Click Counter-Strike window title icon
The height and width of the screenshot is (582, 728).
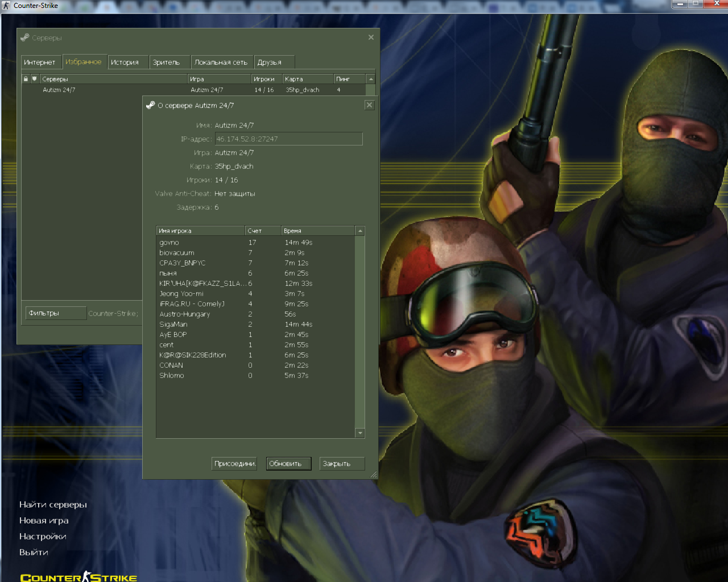point(6,5)
